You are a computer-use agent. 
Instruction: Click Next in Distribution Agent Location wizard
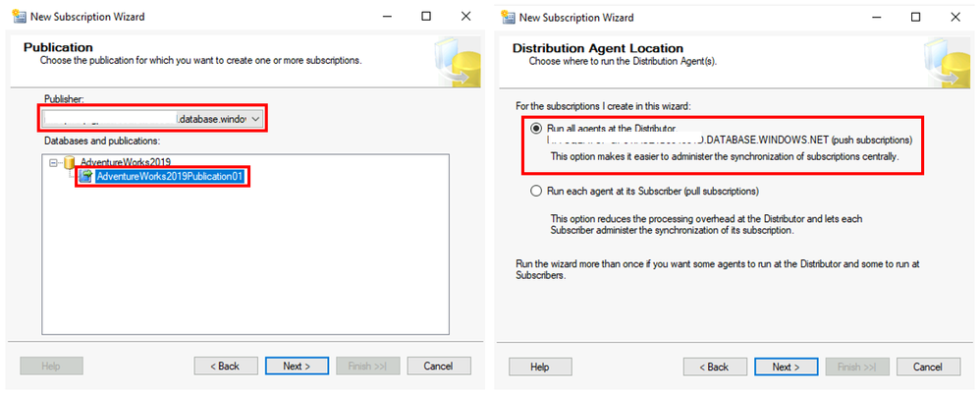pyautogui.click(x=786, y=367)
